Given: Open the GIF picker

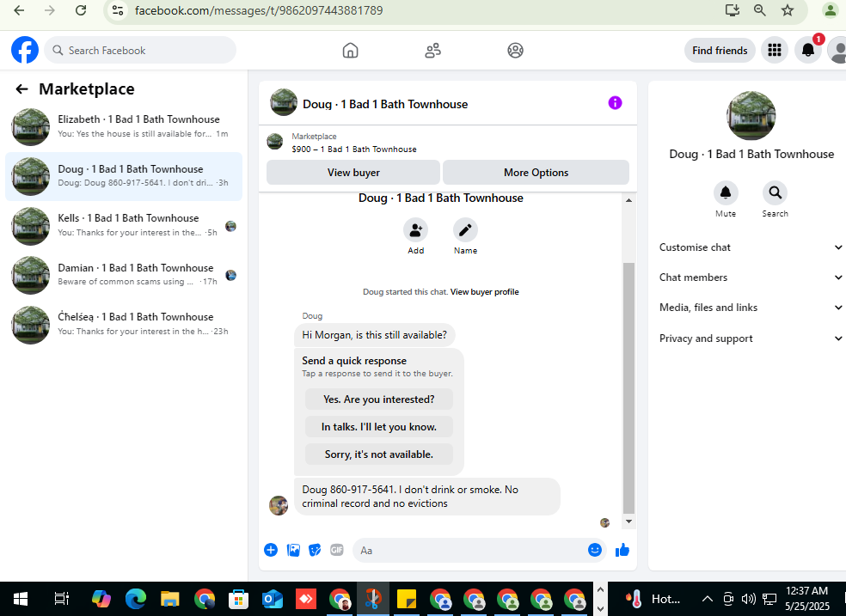Looking at the screenshot, I should point(337,550).
